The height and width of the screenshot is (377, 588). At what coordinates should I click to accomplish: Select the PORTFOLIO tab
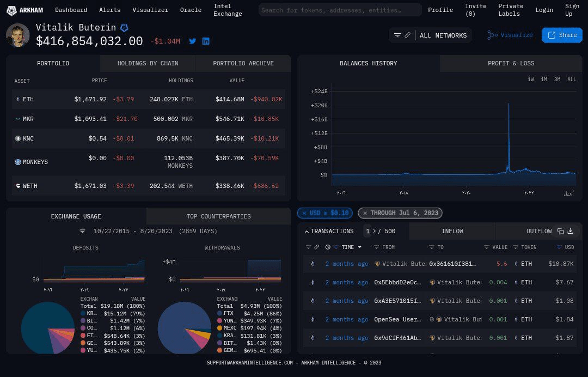53,63
